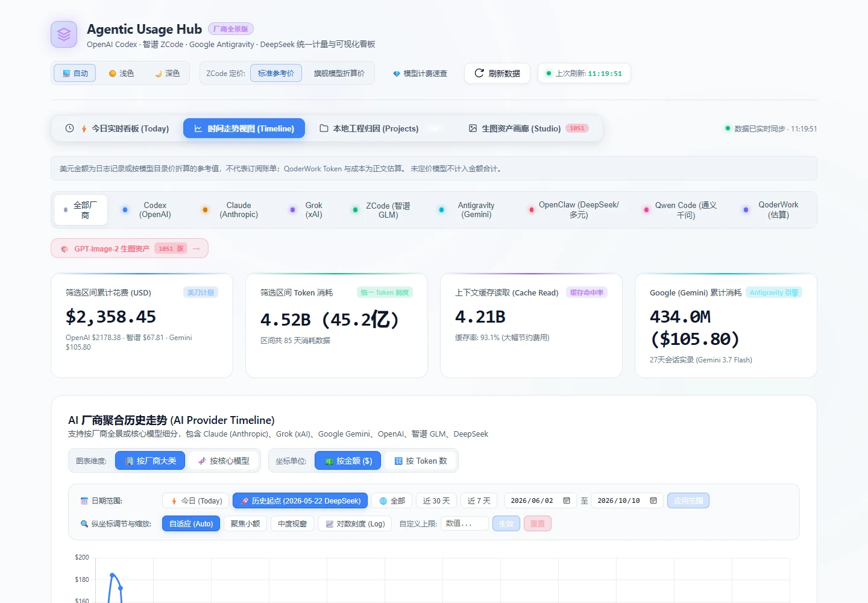Click the 刷新数据 refresh button
Image resolution: width=868 pixels, height=603 pixels.
497,74
